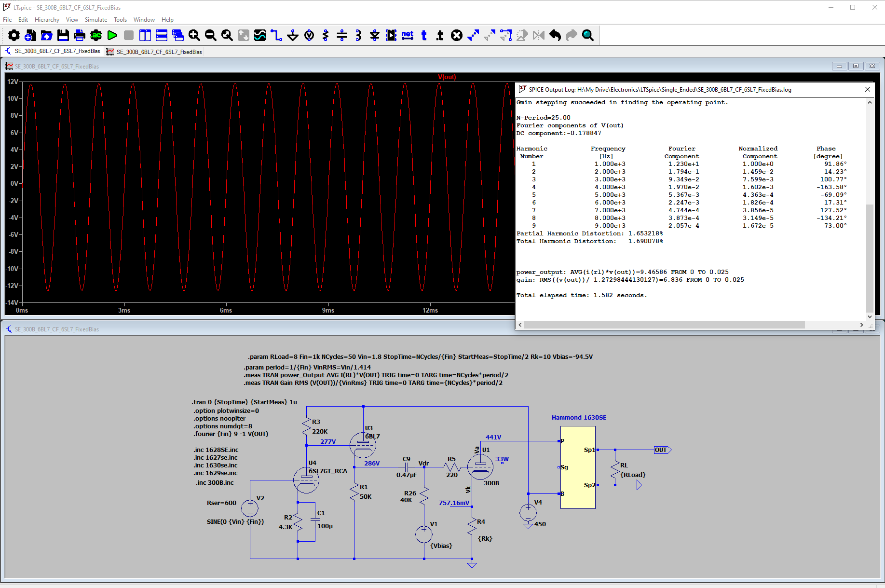
Task: Select the Diode tool
Action: [375, 35]
